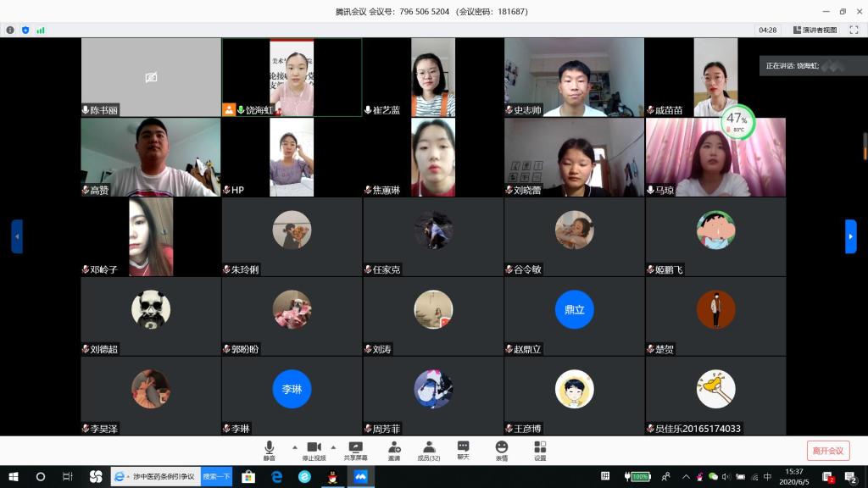868x488 pixels.
Task: Open meeting 设置 settings
Action: 540,450
